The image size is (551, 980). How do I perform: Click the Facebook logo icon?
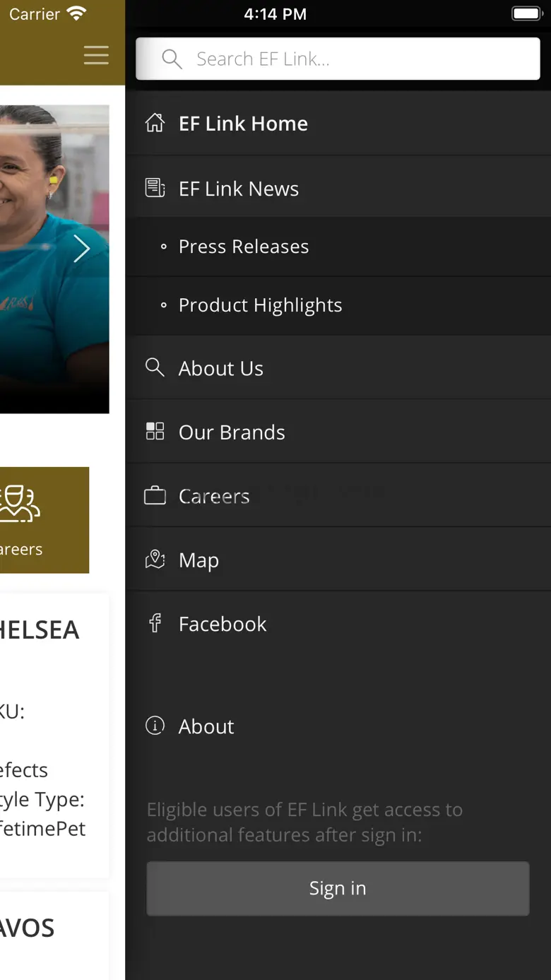155,623
